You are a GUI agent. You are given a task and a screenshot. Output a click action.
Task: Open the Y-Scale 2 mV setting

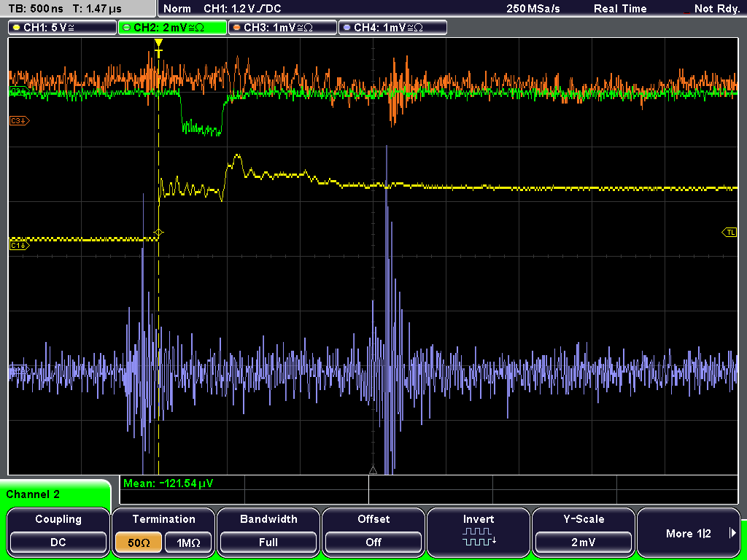[583, 531]
